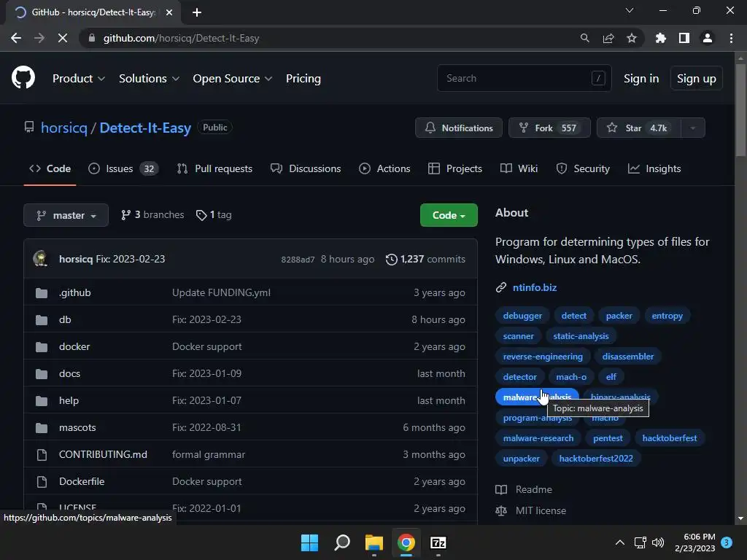Click the horsicq owner link
The height and width of the screenshot is (560, 747).
pyautogui.click(x=64, y=128)
